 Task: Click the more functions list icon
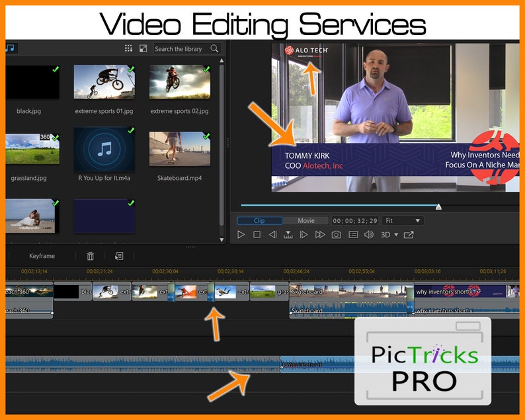pyautogui.click(x=119, y=256)
